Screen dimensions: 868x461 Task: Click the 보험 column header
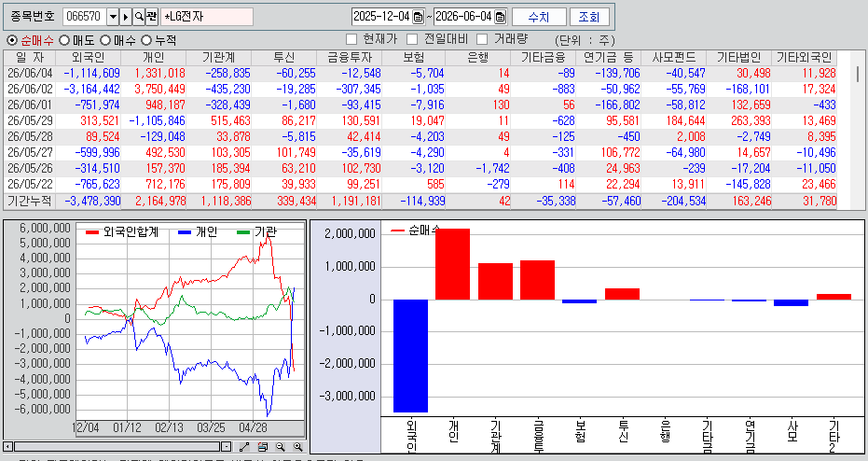click(x=414, y=58)
